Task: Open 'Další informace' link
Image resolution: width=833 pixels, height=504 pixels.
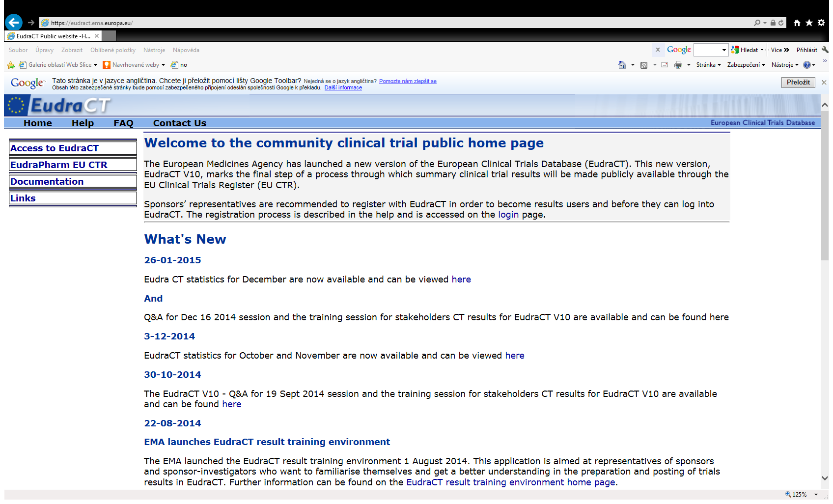Action: (343, 87)
